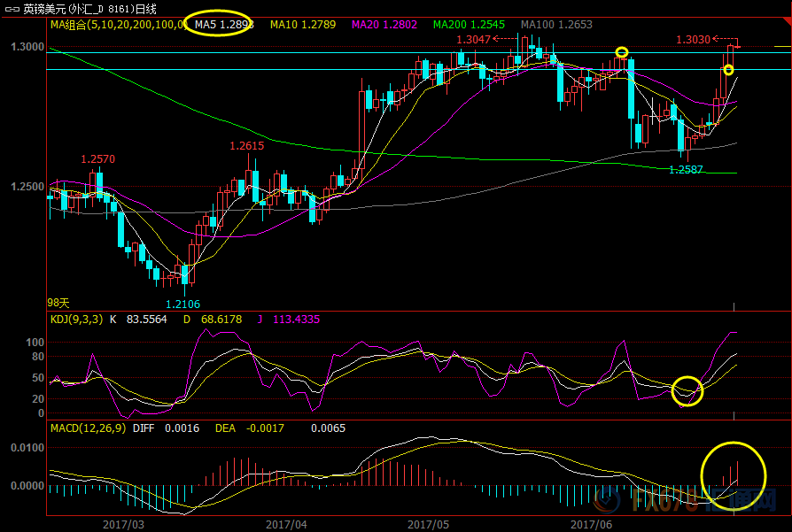Click the link icon beside the chart title

pos(12,9)
